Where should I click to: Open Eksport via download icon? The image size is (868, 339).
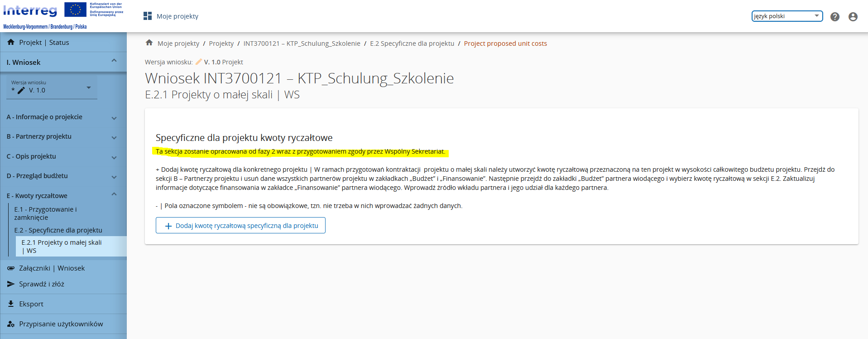pos(11,304)
